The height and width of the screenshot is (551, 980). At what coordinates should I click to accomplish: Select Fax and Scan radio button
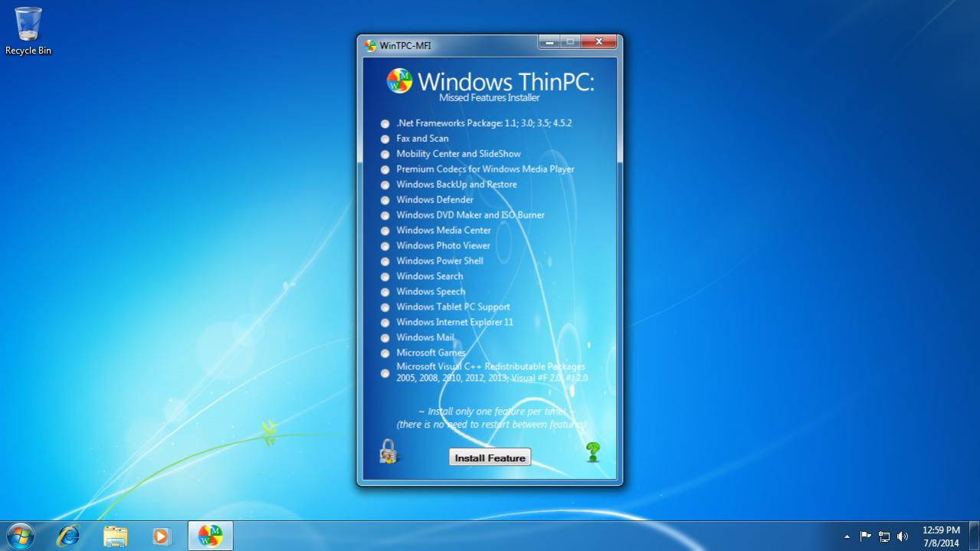(385, 139)
